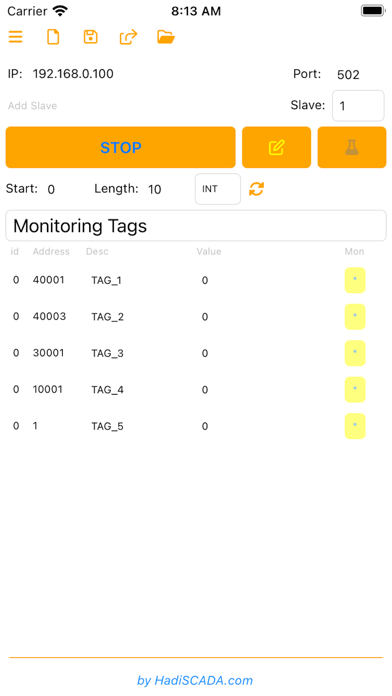This screenshot has height=696, width=392.
Task: Tap the Start value 0
Action: 51,190
